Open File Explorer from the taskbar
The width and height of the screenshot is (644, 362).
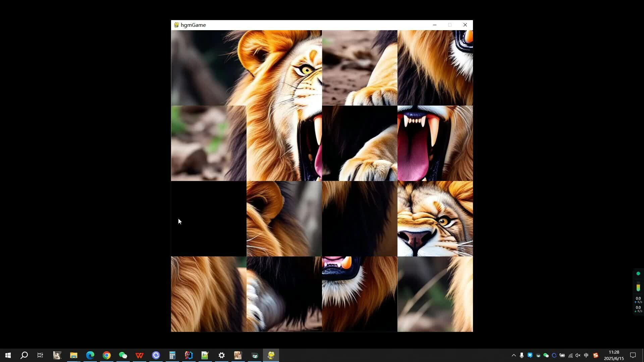[74, 355]
